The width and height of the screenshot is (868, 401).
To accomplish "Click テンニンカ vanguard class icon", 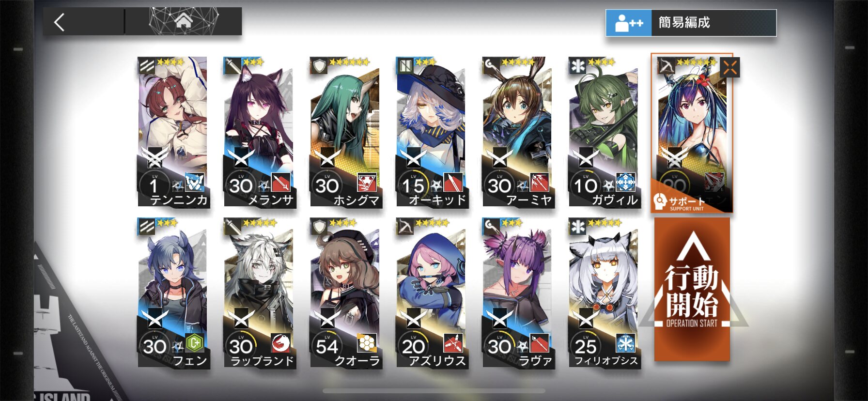I will click(x=147, y=65).
